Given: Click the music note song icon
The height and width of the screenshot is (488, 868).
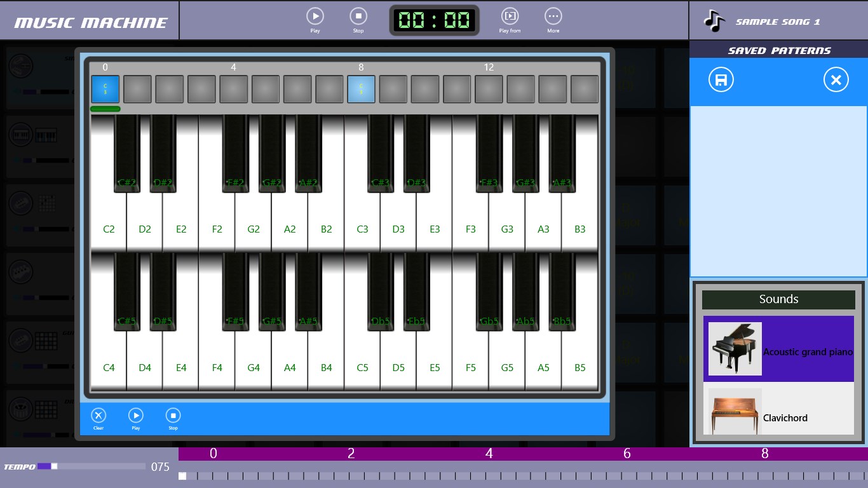Looking at the screenshot, I should pos(715,21).
